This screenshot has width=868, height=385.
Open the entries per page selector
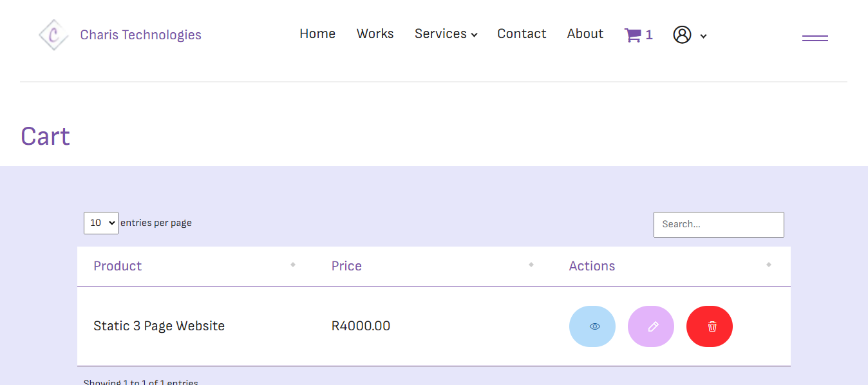[x=100, y=223]
